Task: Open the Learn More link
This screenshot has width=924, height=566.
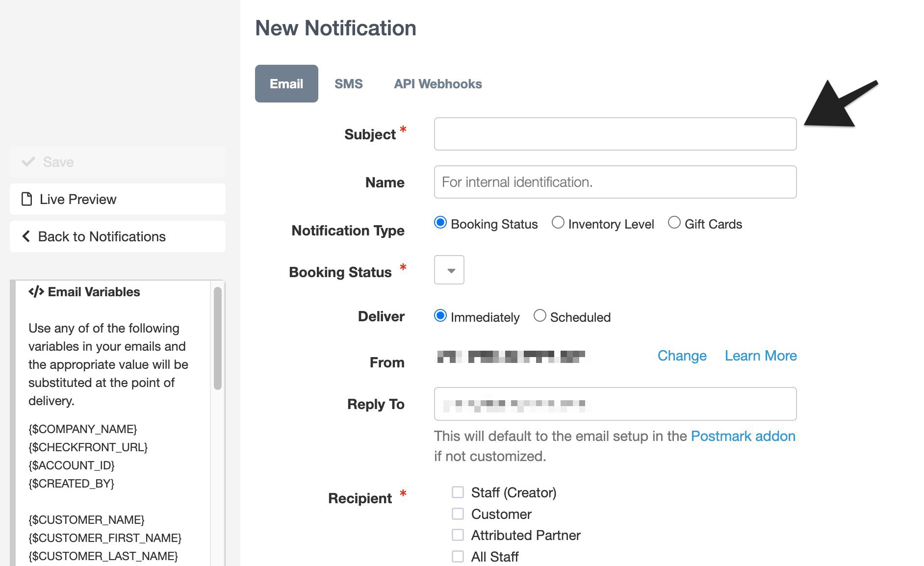Action: click(761, 356)
